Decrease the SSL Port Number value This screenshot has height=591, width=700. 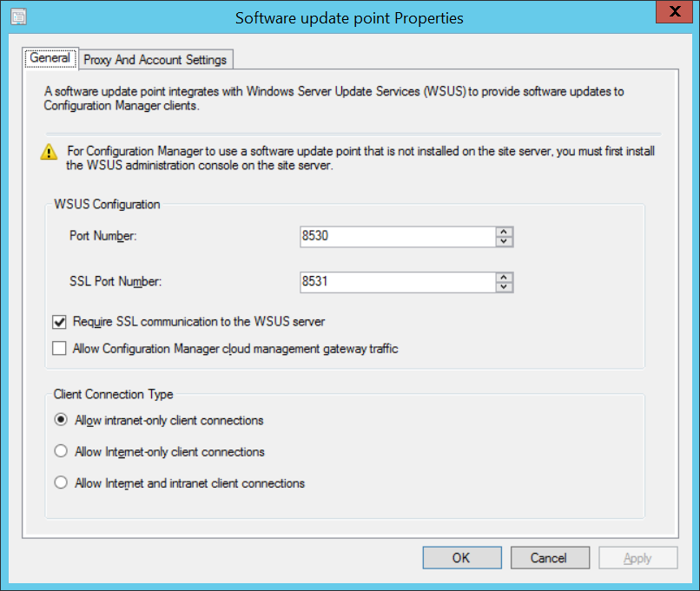pos(504,287)
